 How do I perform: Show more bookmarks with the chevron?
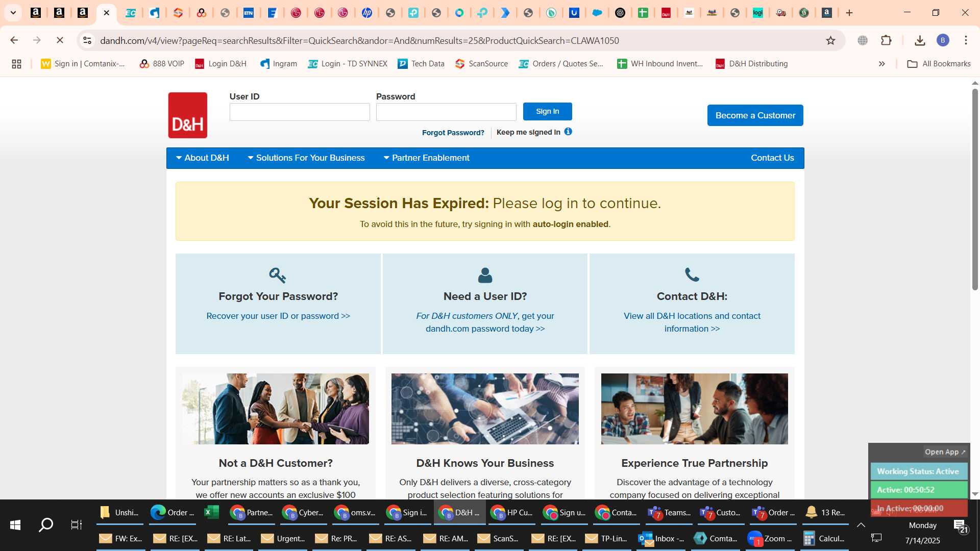click(881, 64)
